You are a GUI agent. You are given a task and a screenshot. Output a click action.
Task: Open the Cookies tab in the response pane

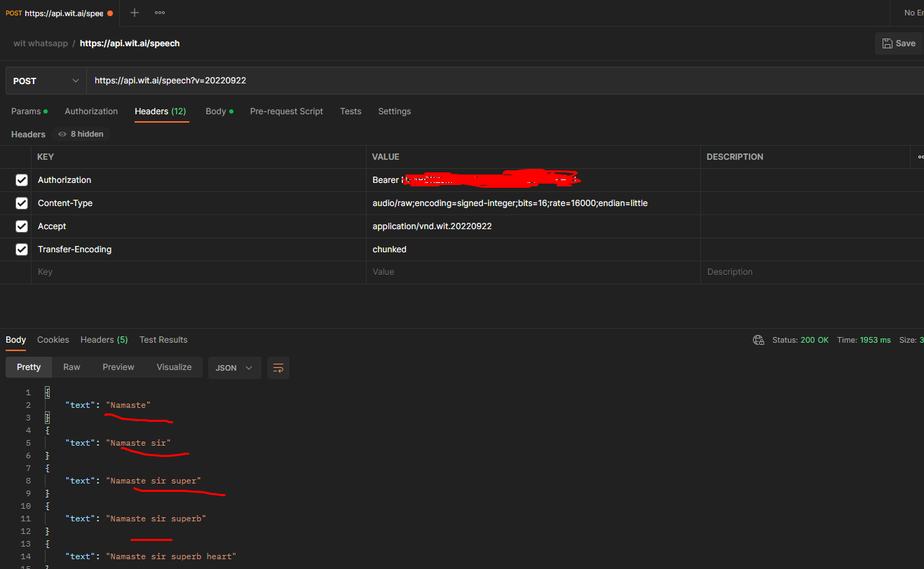[53, 339]
